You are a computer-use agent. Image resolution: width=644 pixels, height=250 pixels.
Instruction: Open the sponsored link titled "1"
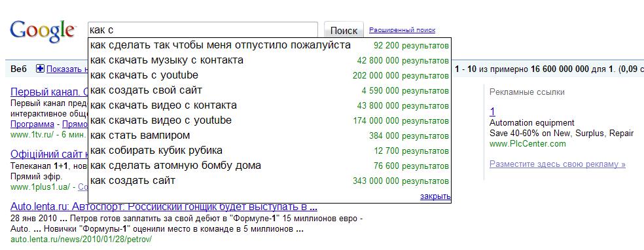pos(492,112)
